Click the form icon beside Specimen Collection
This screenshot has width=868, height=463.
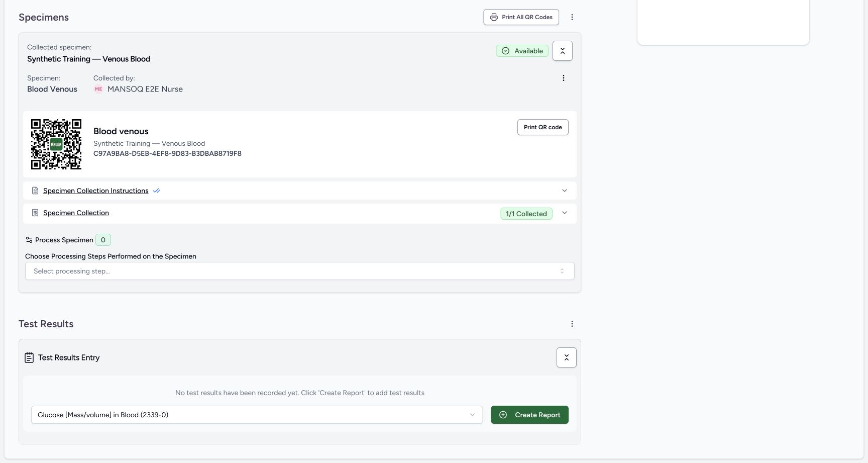pos(35,213)
